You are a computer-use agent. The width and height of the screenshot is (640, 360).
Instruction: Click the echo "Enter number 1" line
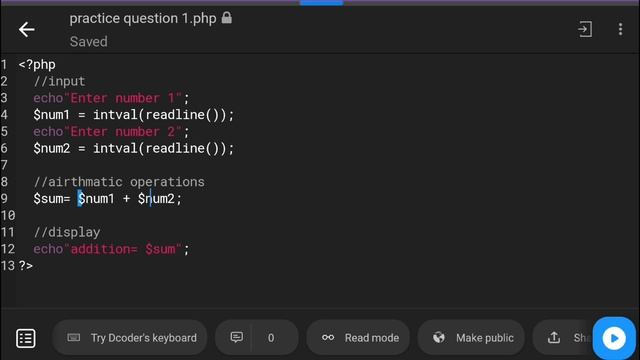pos(111,98)
